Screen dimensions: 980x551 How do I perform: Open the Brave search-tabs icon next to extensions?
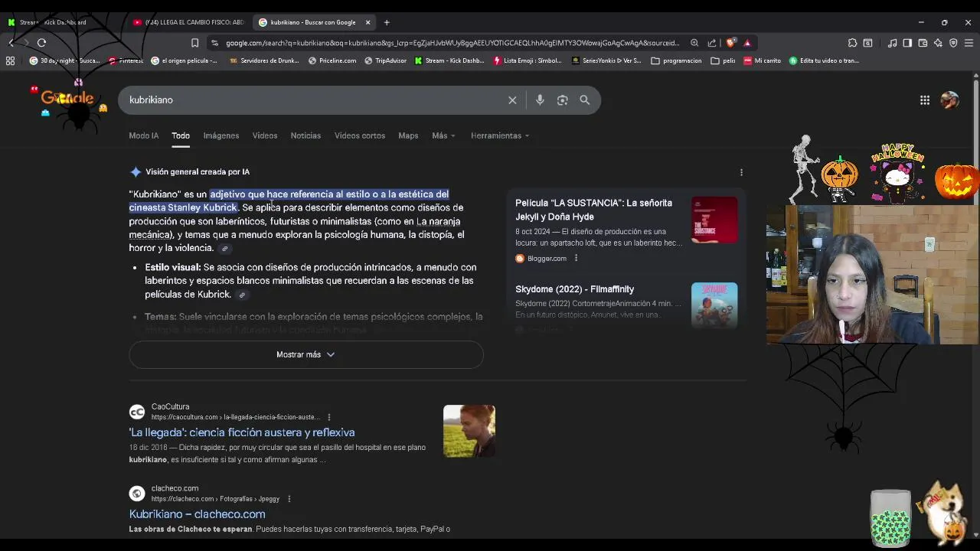[x=867, y=43]
